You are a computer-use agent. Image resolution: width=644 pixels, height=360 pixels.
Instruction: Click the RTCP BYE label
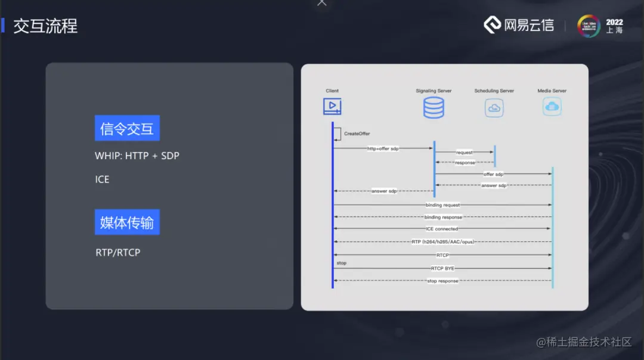click(442, 268)
